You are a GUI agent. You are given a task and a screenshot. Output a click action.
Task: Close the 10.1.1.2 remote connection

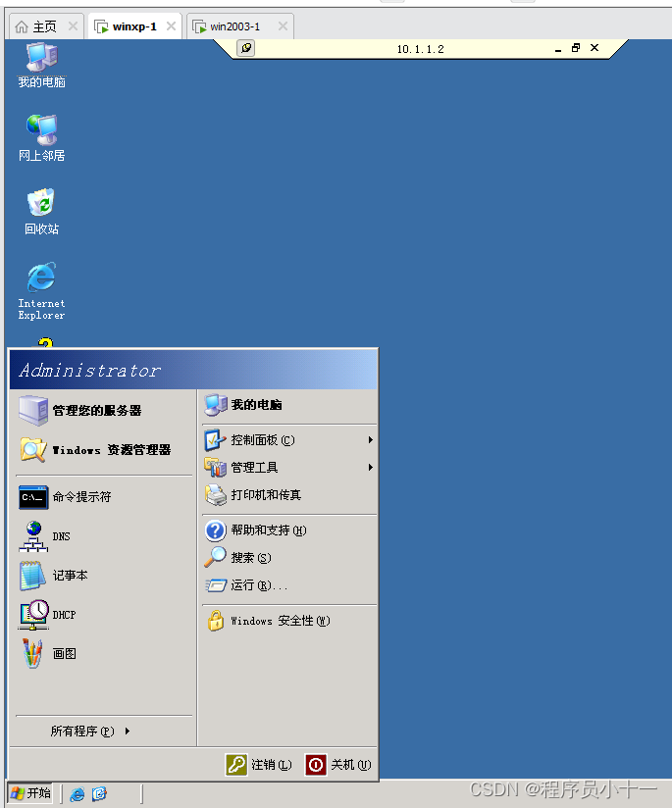pos(594,48)
